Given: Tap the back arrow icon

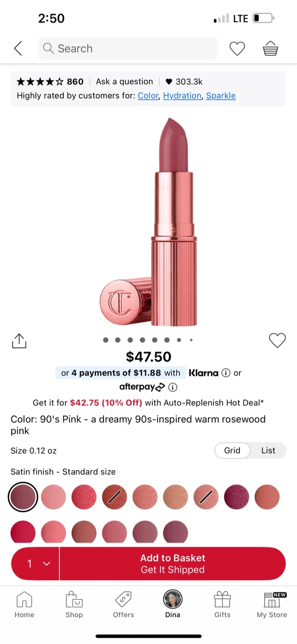Looking at the screenshot, I should [18, 48].
